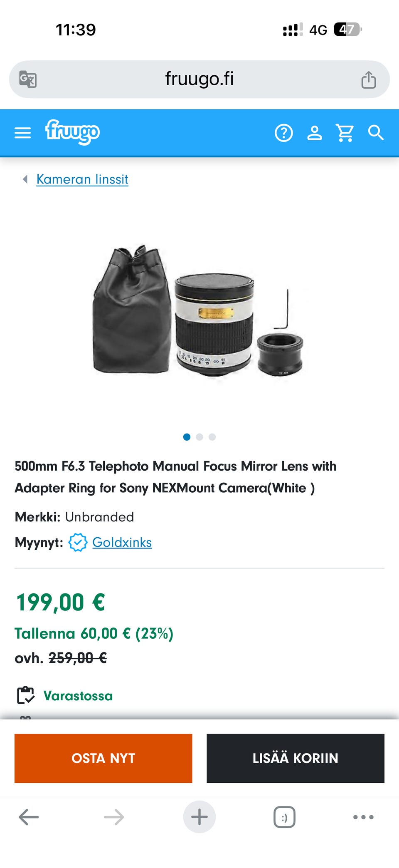The height and width of the screenshot is (868, 399).
Task: Tap the Fruugo logo
Action: click(x=72, y=132)
